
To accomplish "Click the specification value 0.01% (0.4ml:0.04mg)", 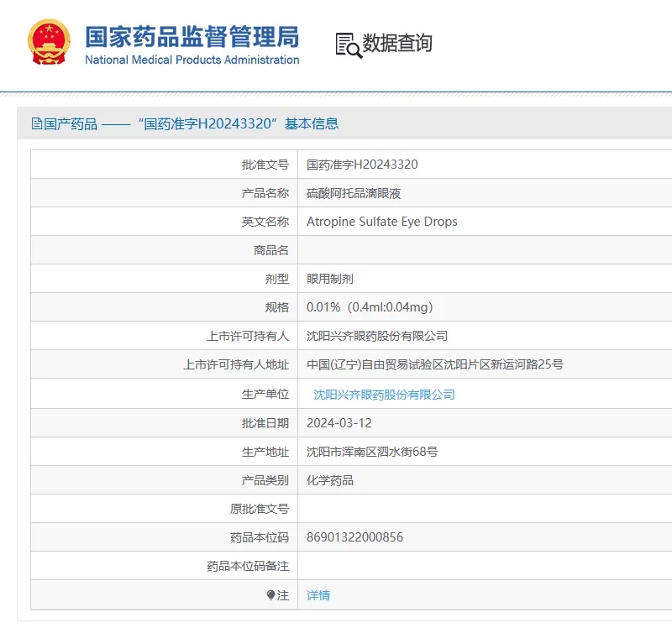I will [x=370, y=307].
